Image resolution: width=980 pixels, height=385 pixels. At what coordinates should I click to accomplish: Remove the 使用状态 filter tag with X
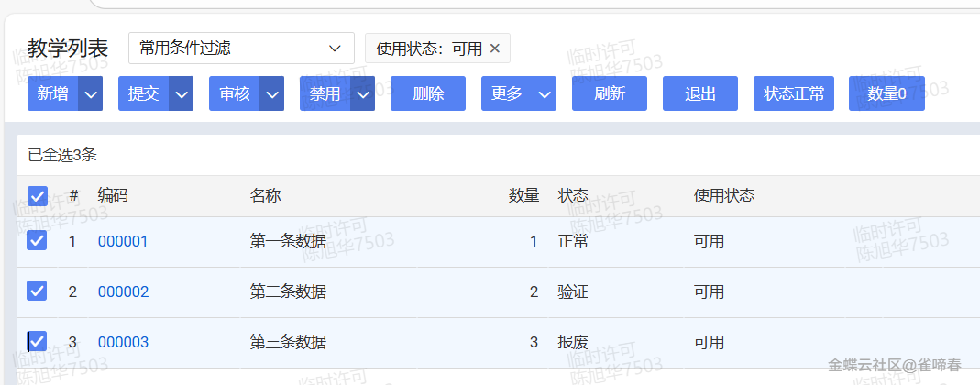point(495,49)
